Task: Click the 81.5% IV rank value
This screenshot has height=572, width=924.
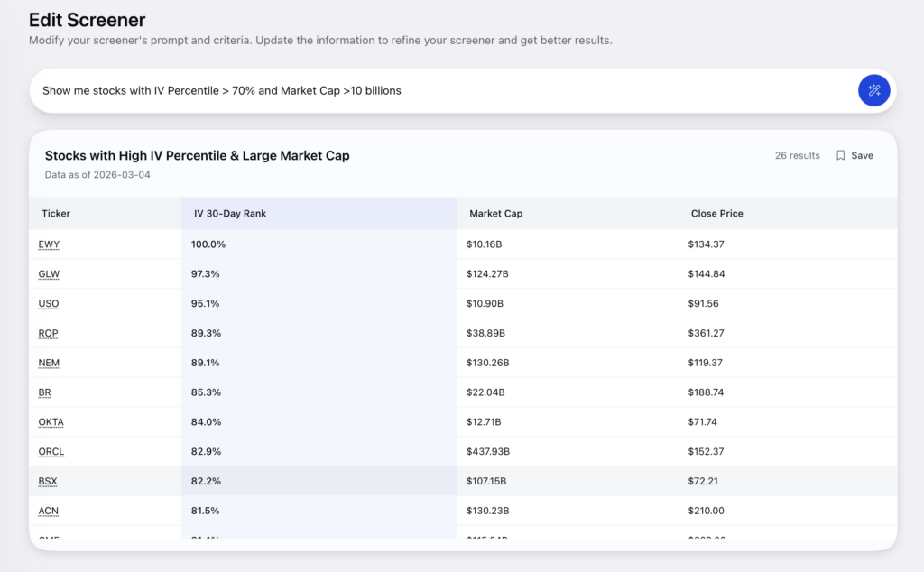Action: [x=205, y=511]
